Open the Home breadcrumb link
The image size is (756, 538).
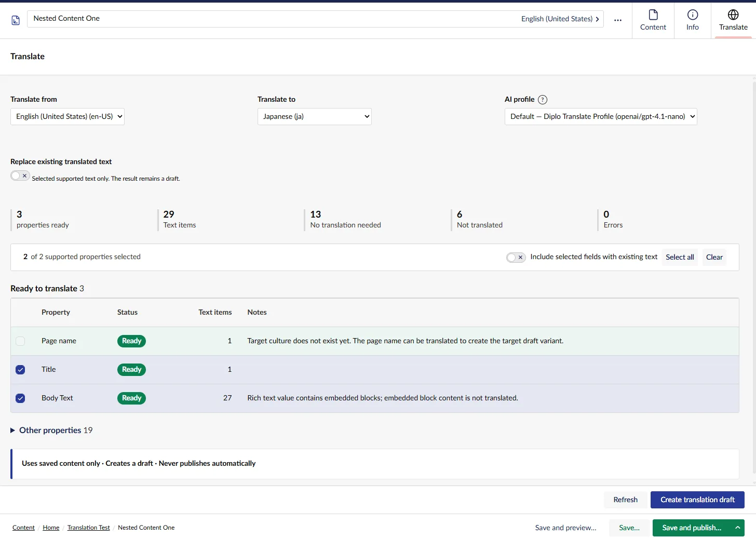(x=51, y=528)
